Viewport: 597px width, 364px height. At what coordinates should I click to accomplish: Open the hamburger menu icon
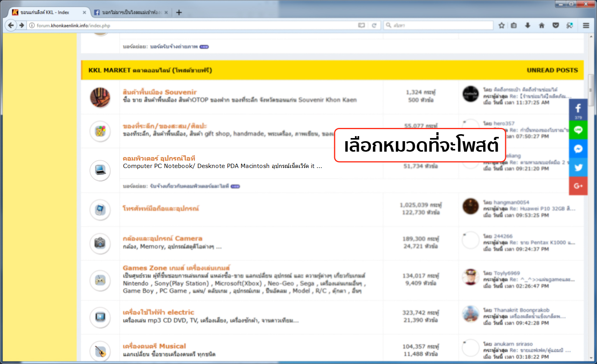point(586,25)
